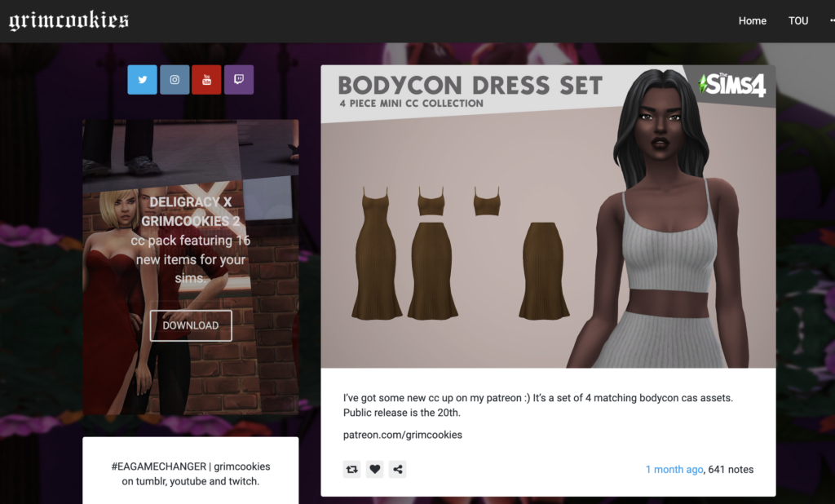Viewport: 835px width, 504px height.
Task: Reblog the Bodycon Dress Set post
Action: coord(352,470)
